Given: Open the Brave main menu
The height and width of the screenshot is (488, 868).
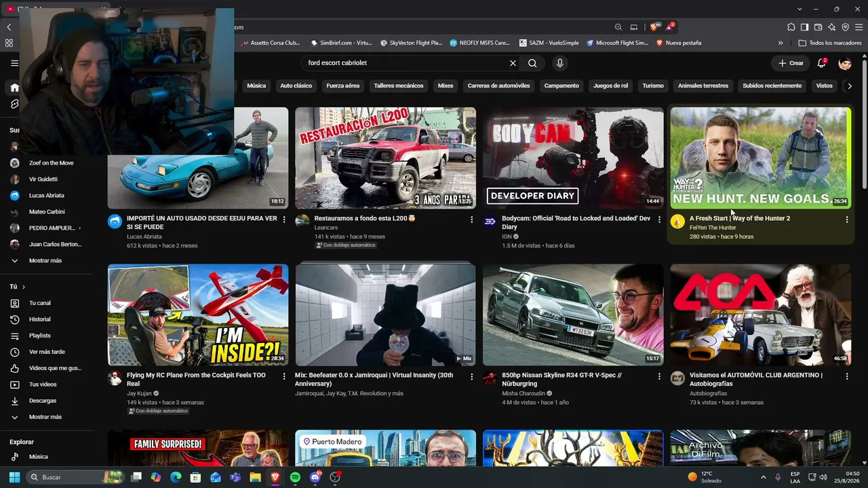Looking at the screenshot, I should click(859, 27).
